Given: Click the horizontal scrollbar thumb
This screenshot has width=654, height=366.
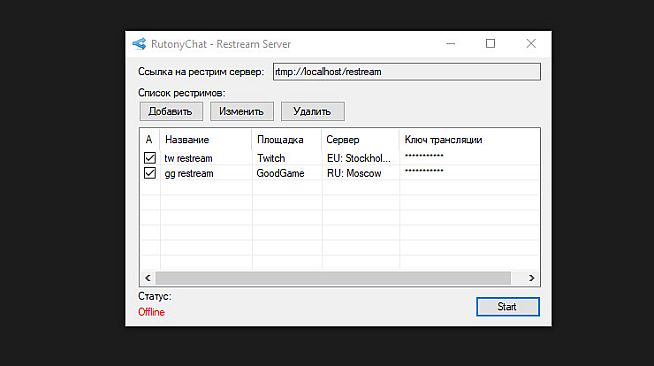Looking at the screenshot, I should click(333, 278).
